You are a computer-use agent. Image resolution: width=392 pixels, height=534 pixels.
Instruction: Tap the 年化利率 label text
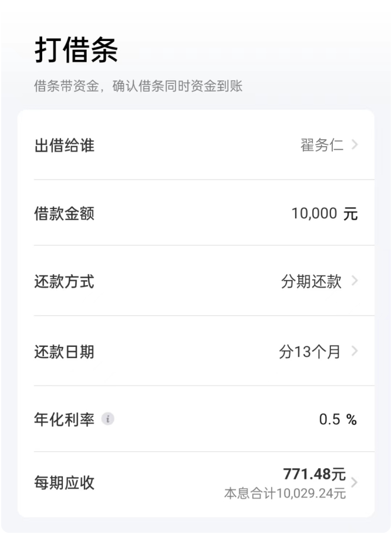coord(64,420)
